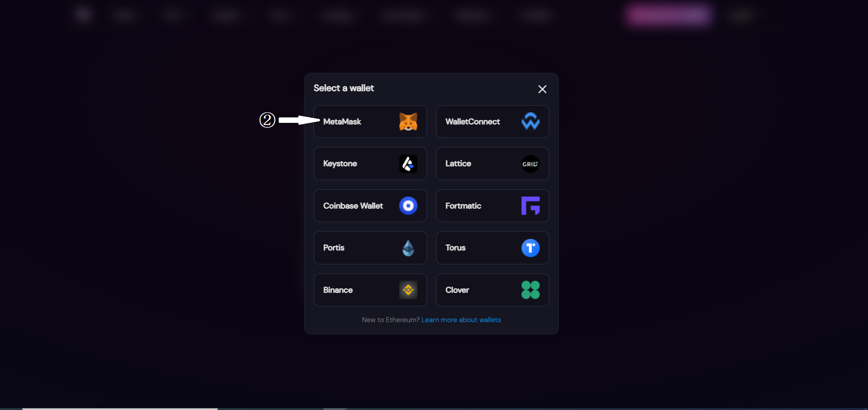Select the Keystone wallet label
This screenshot has width=868, height=410.
pos(340,164)
